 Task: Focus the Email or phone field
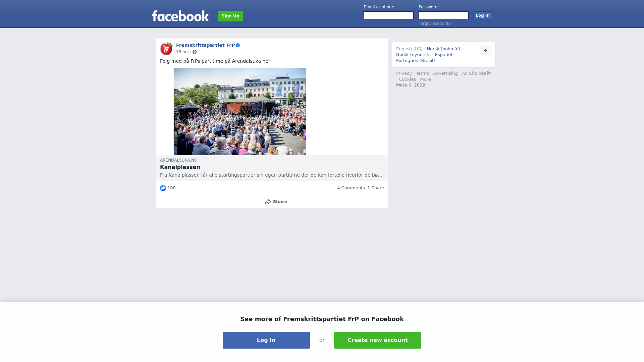pyautogui.click(x=388, y=15)
